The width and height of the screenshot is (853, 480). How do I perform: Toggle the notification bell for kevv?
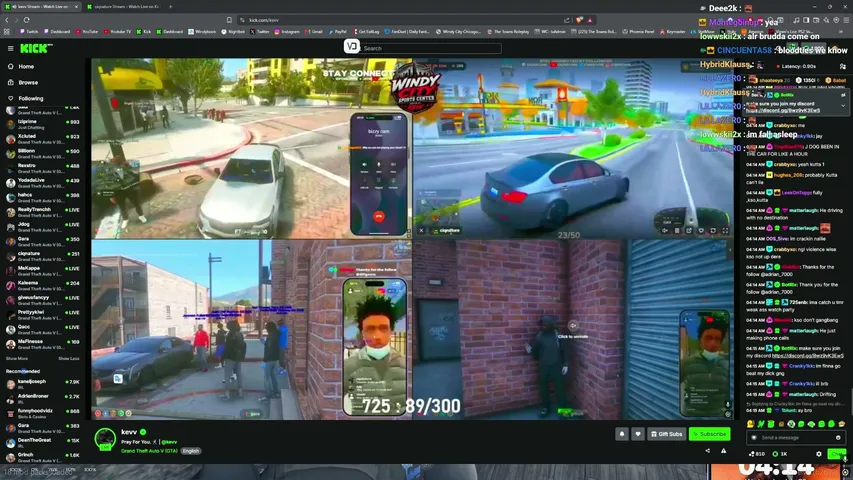pyautogui.click(x=622, y=434)
